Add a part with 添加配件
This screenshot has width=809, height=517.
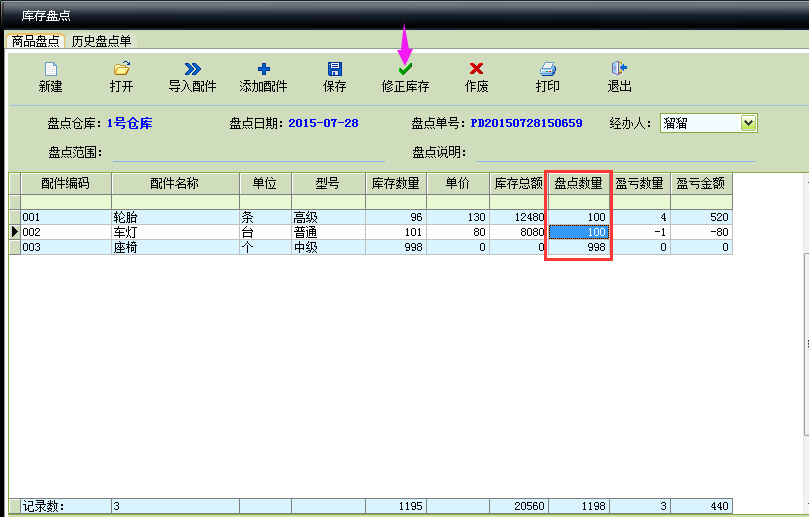coord(263,77)
